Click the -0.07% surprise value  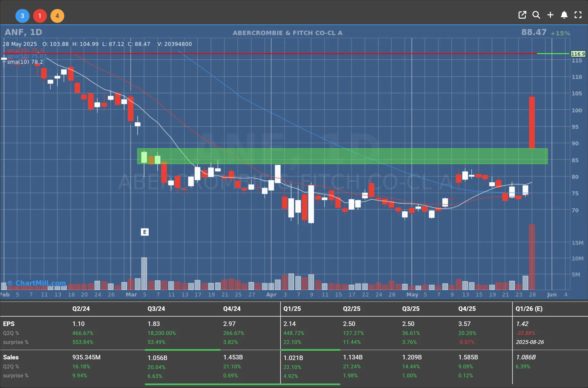466,342
